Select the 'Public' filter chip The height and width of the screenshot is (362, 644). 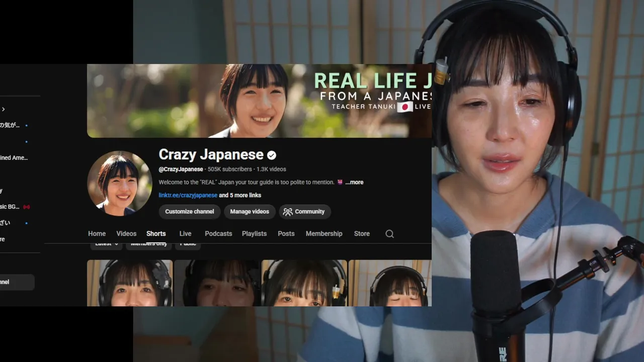(188, 245)
